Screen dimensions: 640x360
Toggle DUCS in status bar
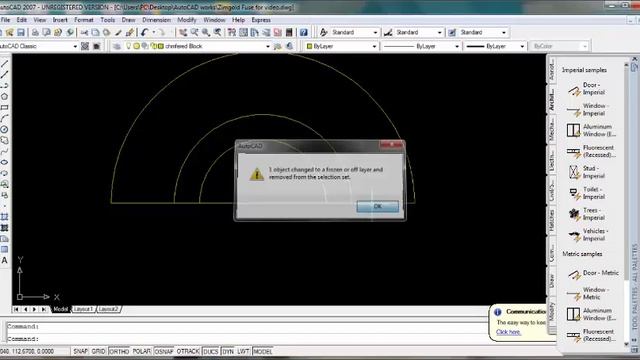click(x=211, y=351)
